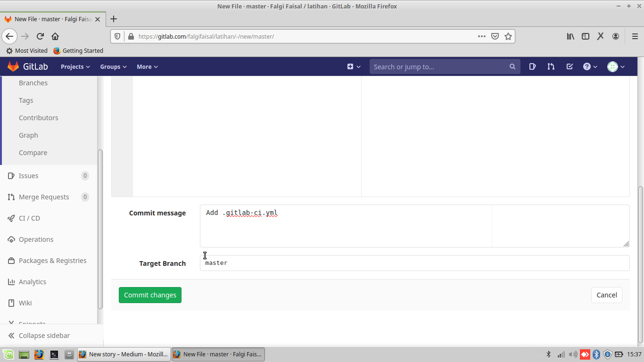Open your GitLab to-do list
This screenshot has width=644, height=362.
coord(570,66)
